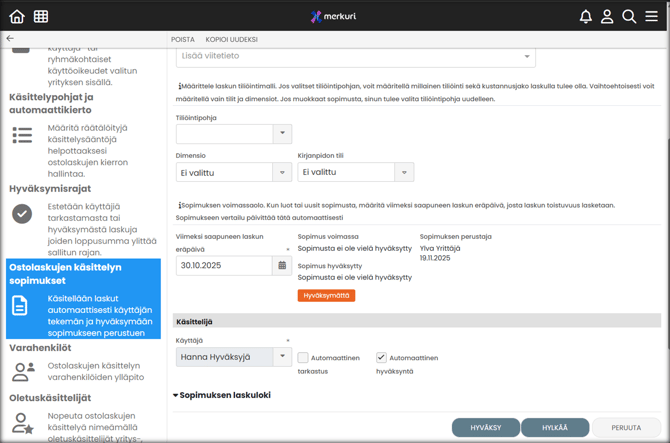The image size is (670, 443).
Task: Uncheck Automaattinen hyväksyntä checkbox
Action: coord(381,357)
